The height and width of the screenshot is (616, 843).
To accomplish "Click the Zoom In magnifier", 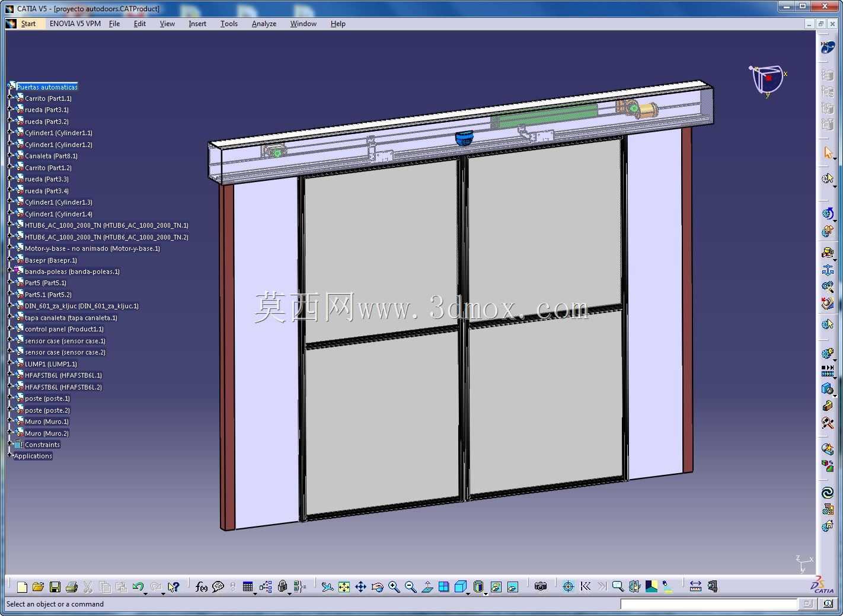I will [394, 587].
